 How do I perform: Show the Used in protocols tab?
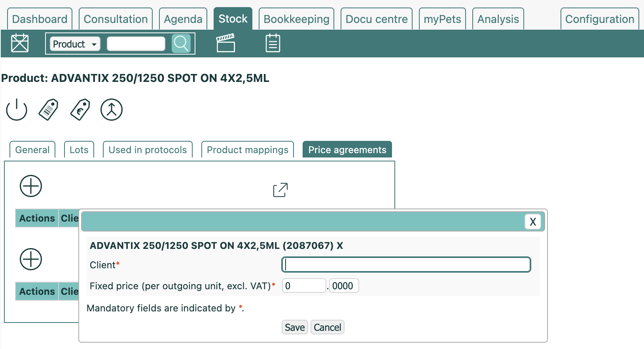(x=148, y=150)
